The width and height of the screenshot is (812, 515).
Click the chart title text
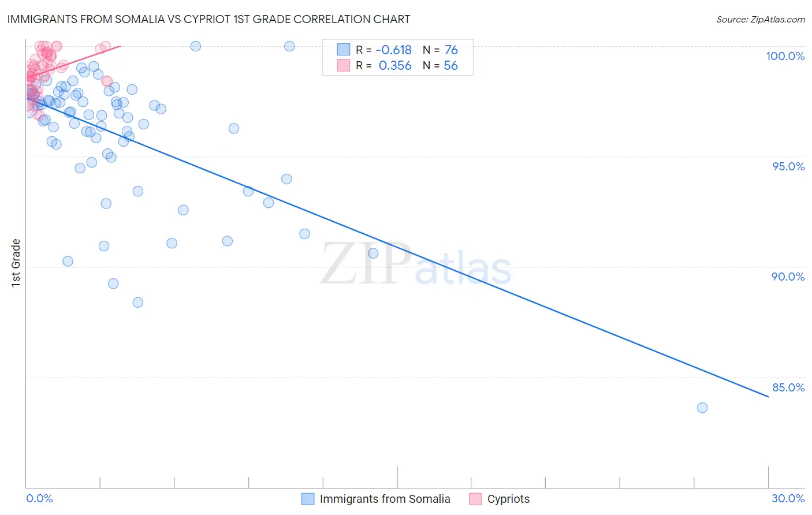208,19
